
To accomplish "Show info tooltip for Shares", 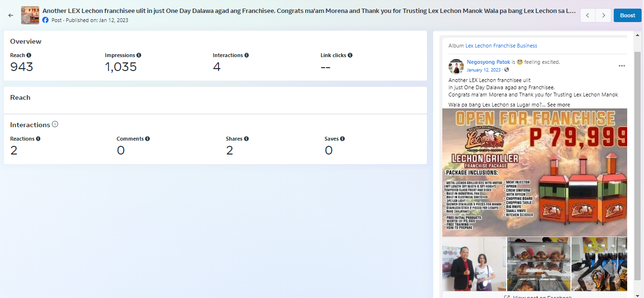I will pos(246,139).
